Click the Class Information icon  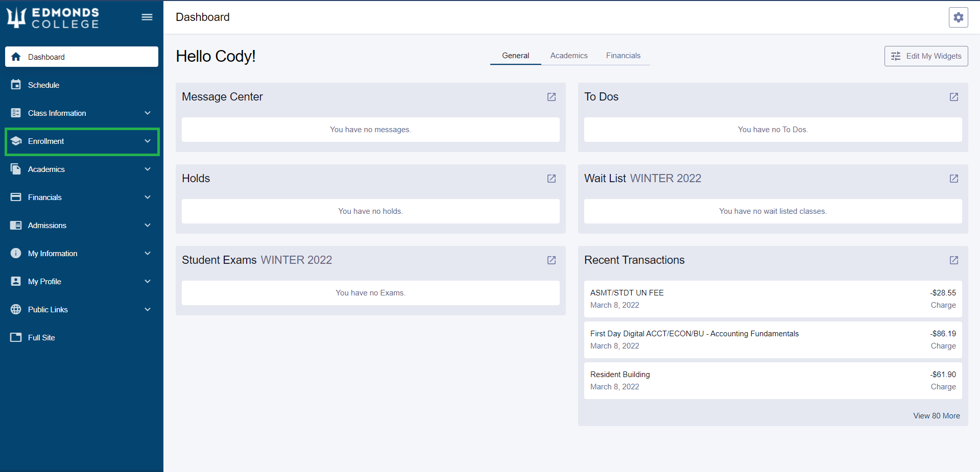(16, 113)
